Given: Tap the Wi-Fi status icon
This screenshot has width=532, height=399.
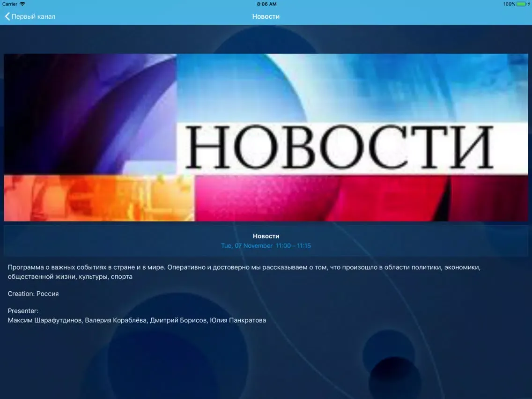Looking at the screenshot, I should click(x=22, y=4).
